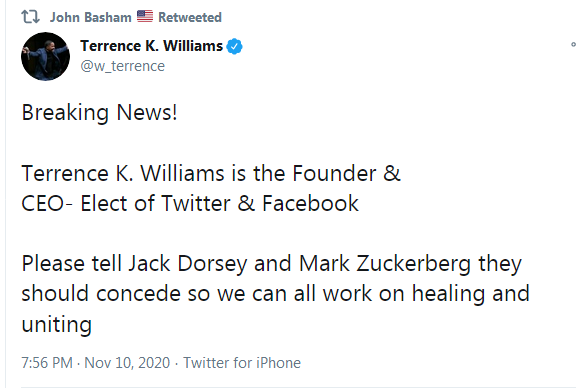Open Terrence K. Williams' round profile photo
Screen dimensions: 576x388
[46, 56]
